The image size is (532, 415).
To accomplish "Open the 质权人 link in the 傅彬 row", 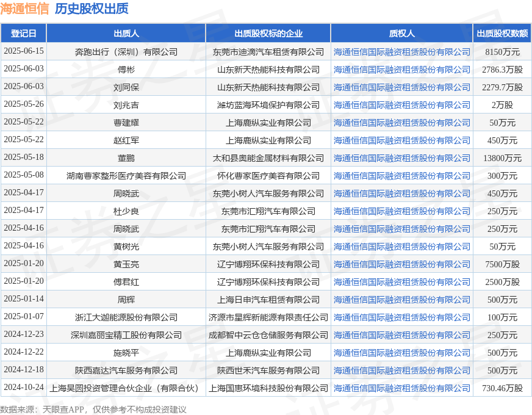I will click(401, 70).
